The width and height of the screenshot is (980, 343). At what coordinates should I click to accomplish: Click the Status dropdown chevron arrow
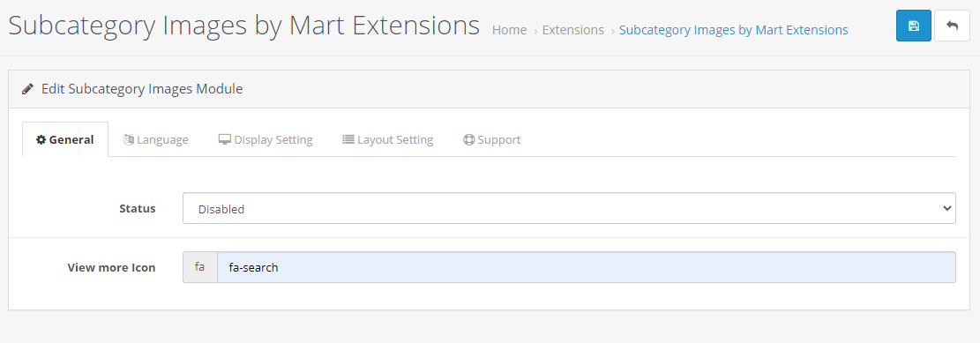[x=946, y=209]
